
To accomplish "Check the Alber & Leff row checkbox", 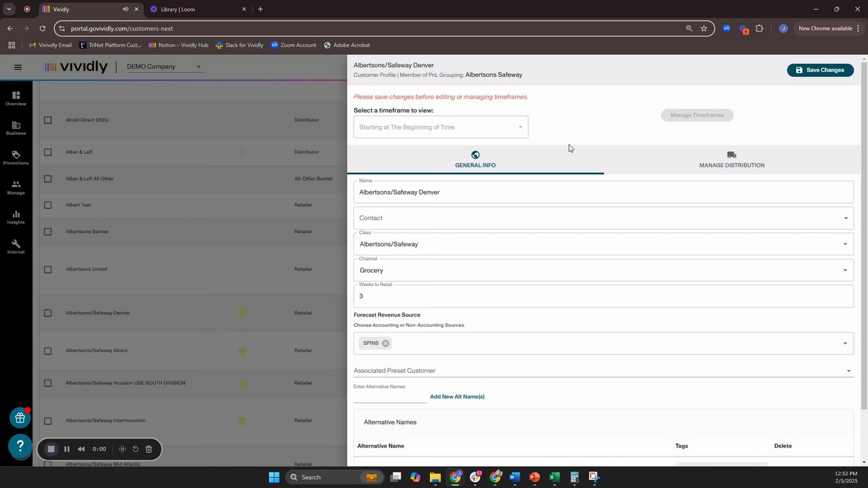I will point(47,152).
